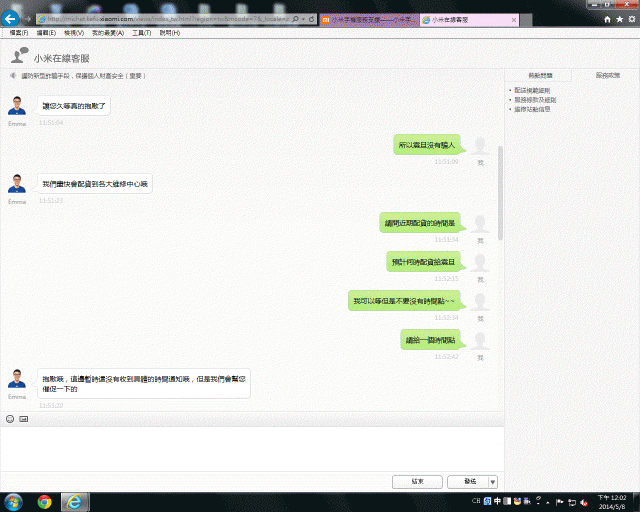Click the green bubble sent at 11:52:42
This screenshot has width=640, height=512.
(x=432, y=340)
